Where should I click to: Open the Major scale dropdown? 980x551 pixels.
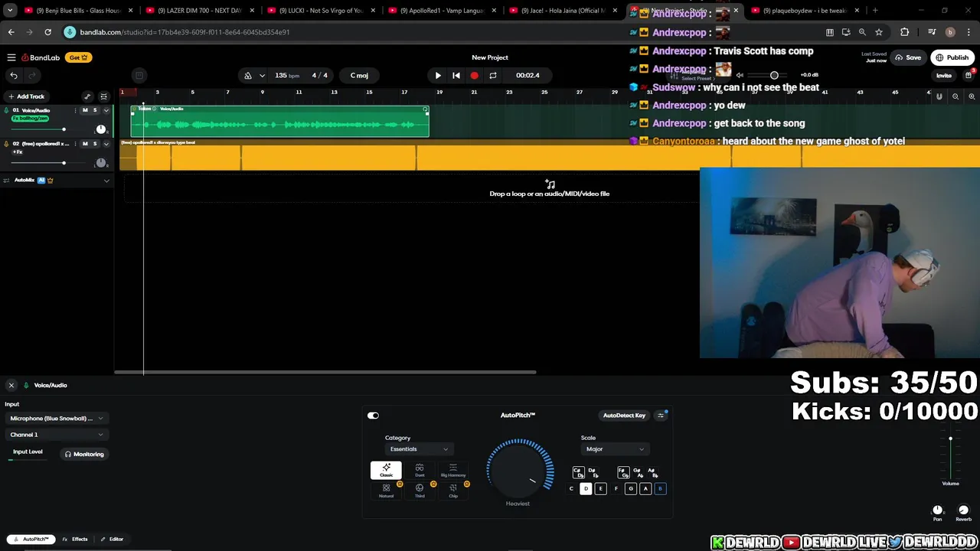[614, 449]
